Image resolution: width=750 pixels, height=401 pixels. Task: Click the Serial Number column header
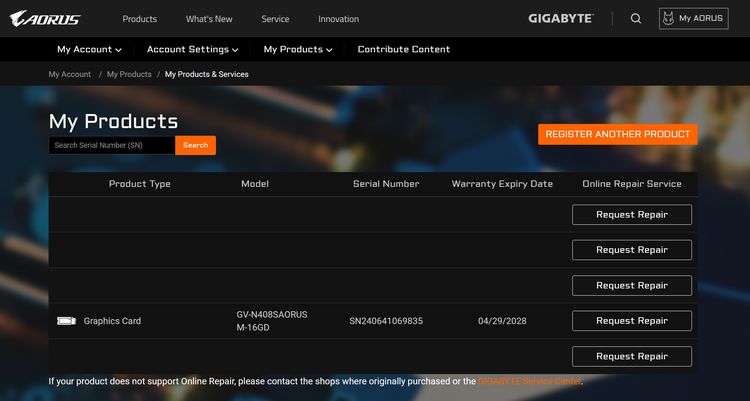point(386,184)
